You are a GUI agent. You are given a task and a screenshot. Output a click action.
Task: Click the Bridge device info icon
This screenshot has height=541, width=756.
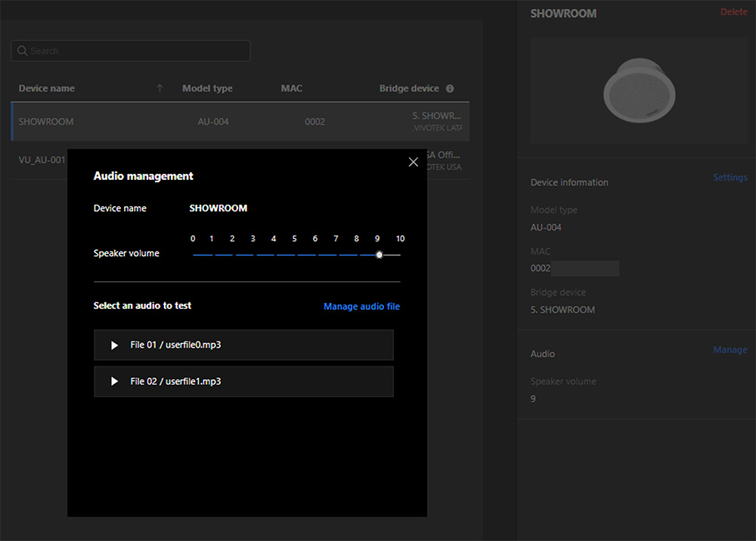(450, 88)
